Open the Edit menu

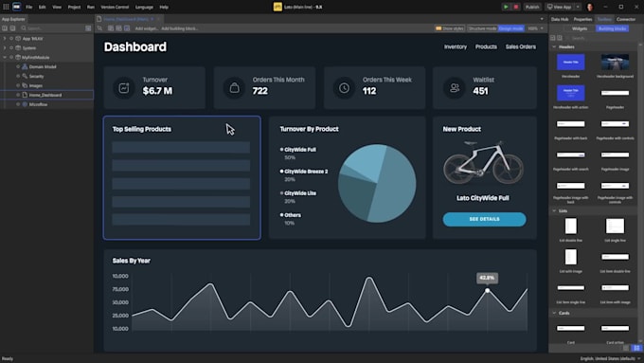click(43, 7)
